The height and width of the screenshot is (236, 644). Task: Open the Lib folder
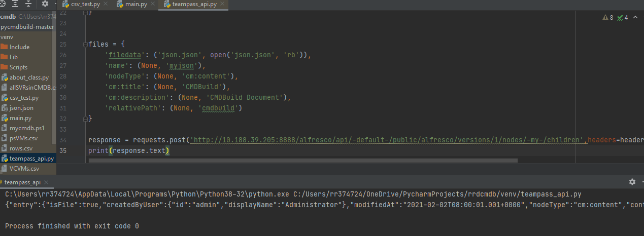pos(27,57)
